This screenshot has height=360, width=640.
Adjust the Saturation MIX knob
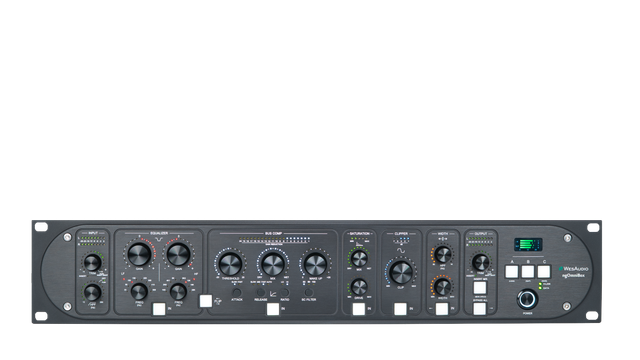click(360, 258)
